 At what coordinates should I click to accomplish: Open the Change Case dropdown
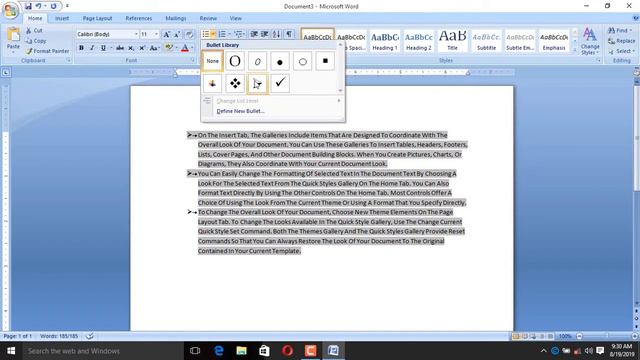tap(154, 48)
